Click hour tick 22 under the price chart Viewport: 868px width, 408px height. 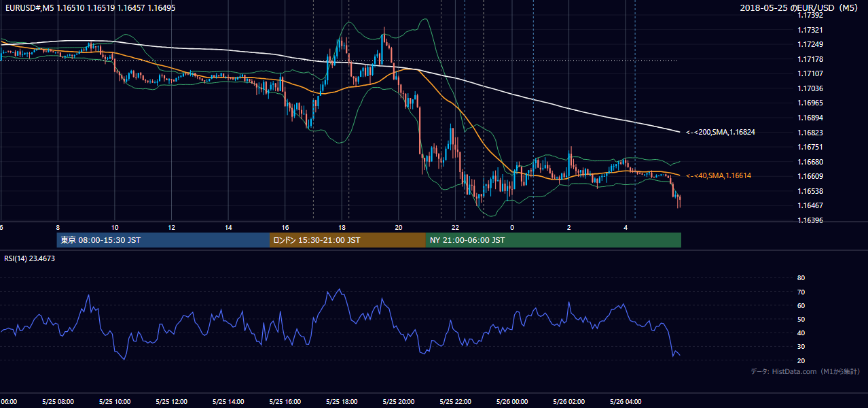[x=455, y=228]
